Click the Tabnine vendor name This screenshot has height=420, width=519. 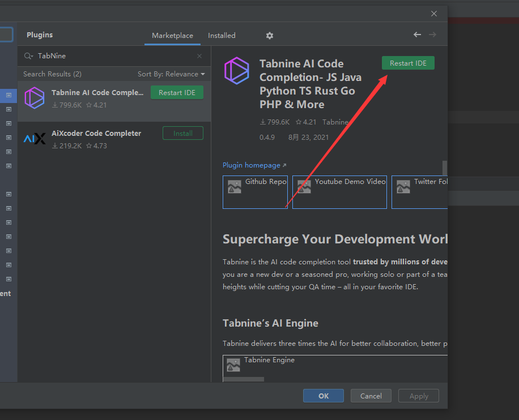point(335,122)
